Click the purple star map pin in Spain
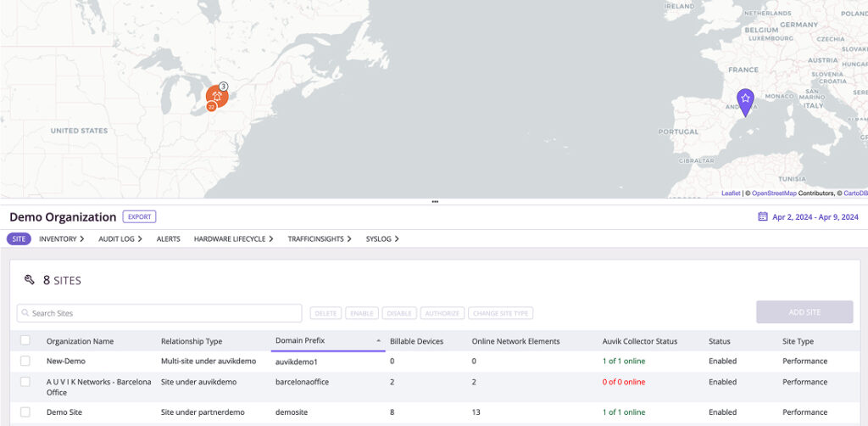The width and height of the screenshot is (868, 426). 745,102
